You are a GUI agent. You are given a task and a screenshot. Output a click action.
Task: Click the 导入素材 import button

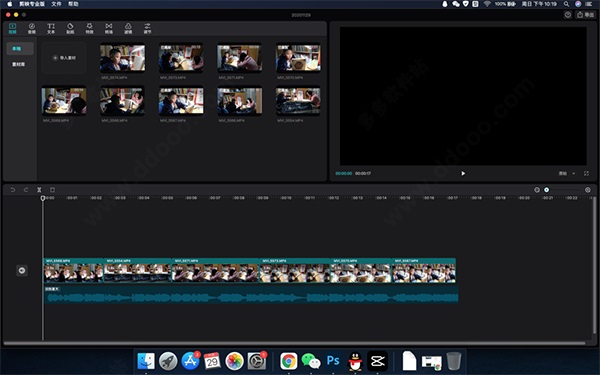(64, 58)
